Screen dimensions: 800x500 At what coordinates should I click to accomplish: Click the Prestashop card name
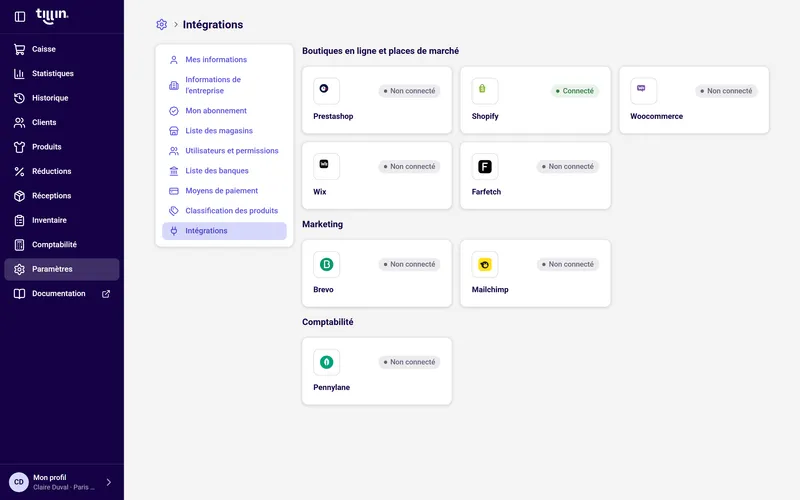[x=333, y=116]
